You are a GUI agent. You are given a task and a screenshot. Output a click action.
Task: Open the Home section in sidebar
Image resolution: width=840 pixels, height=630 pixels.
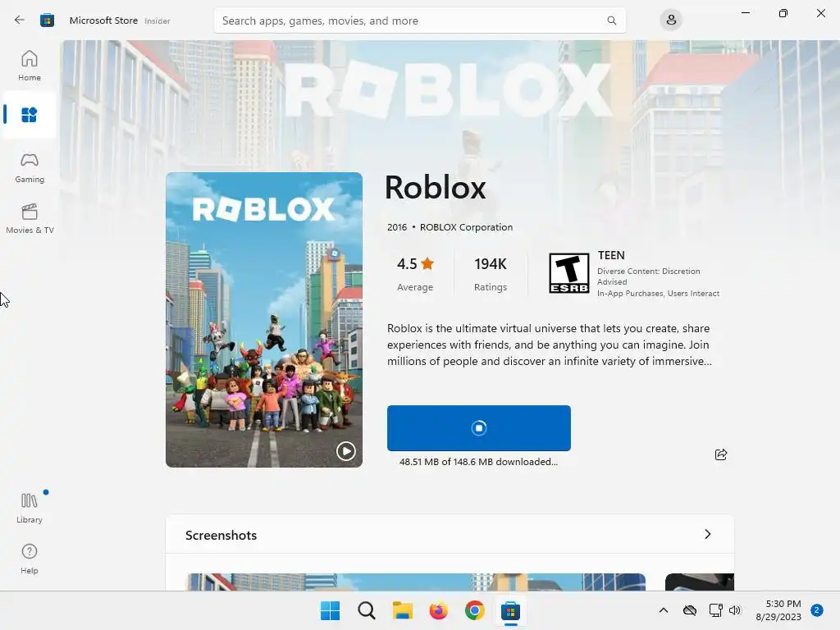pyautogui.click(x=30, y=66)
